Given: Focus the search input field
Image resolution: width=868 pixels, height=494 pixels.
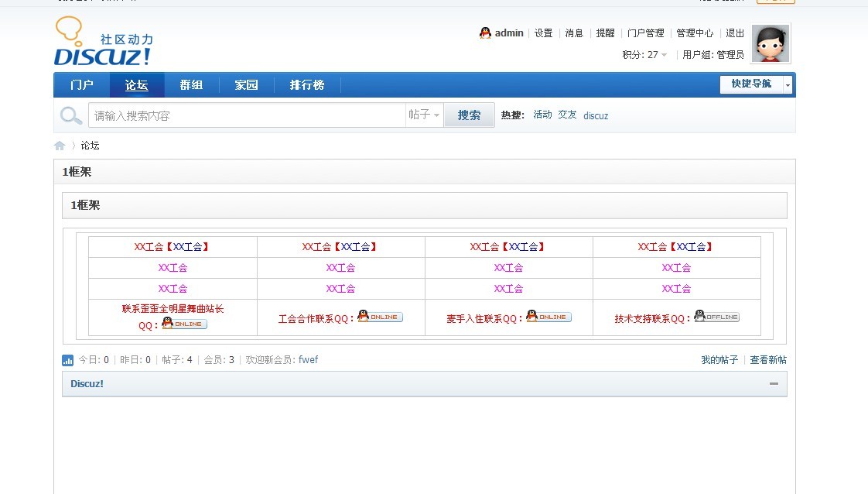Looking at the screenshot, I should point(247,115).
